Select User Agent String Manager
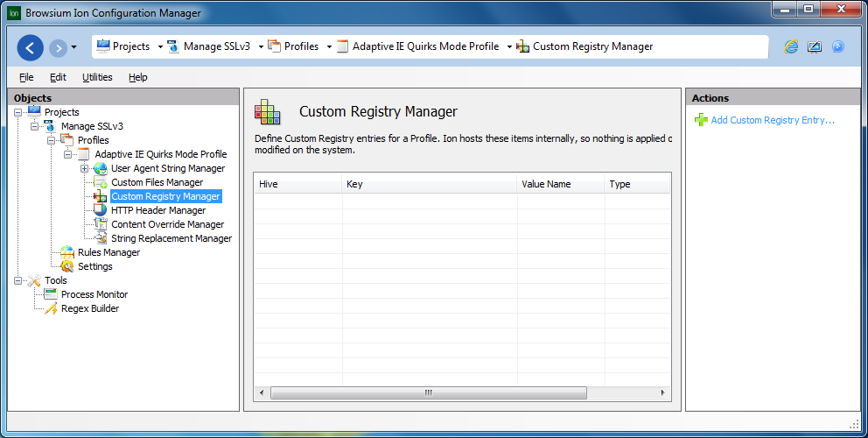The width and height of the screenshot is (868, 438). click(x=168, y=168)
